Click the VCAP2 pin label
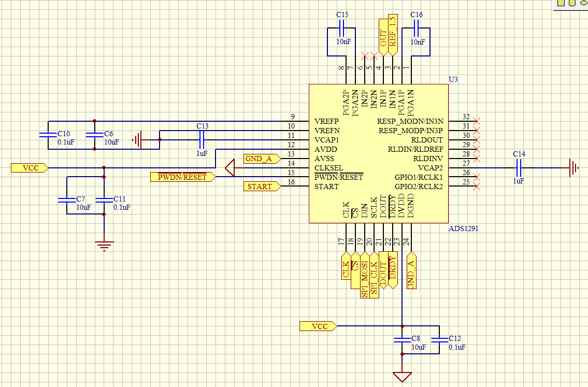This screenshot has width=588, height=387. 431,168
